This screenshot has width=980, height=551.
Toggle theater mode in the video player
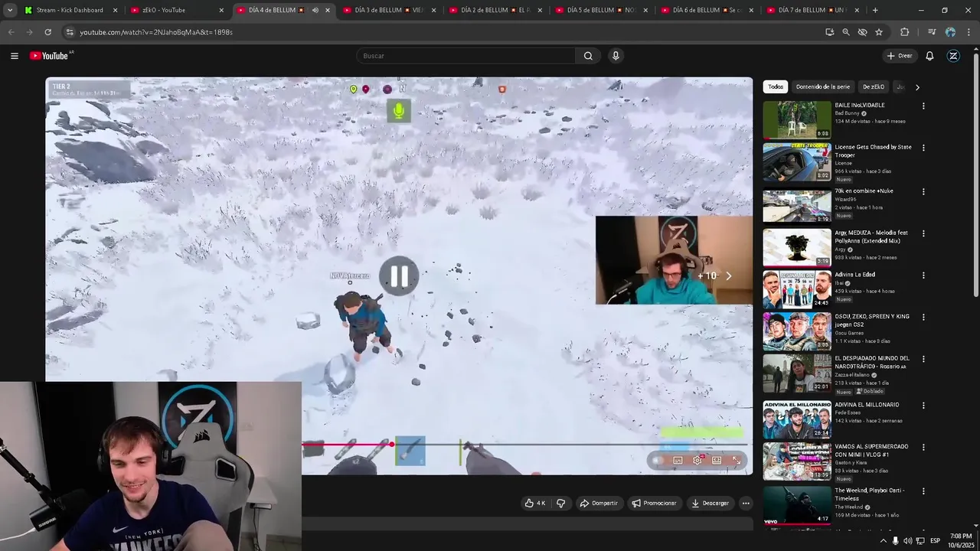[x=717, y=460]
